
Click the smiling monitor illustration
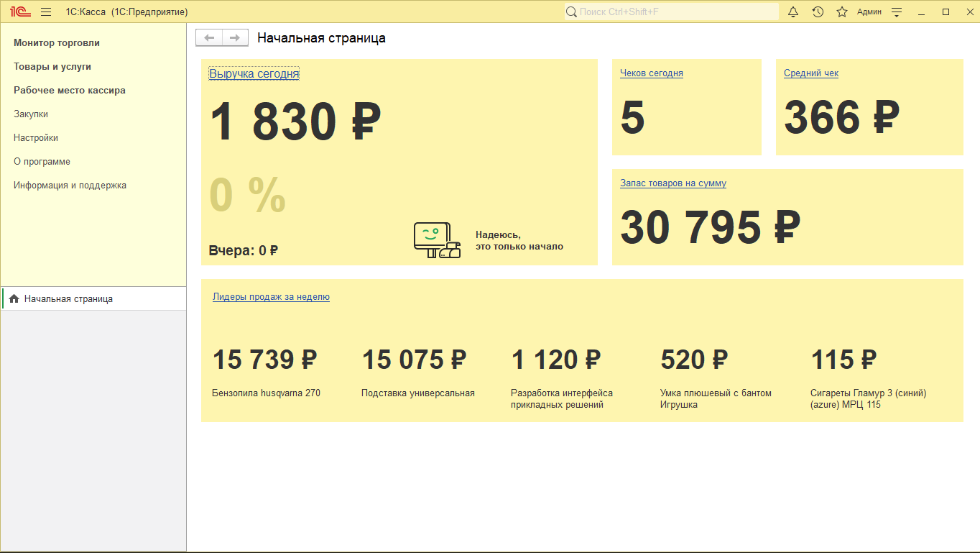(435, 237)
